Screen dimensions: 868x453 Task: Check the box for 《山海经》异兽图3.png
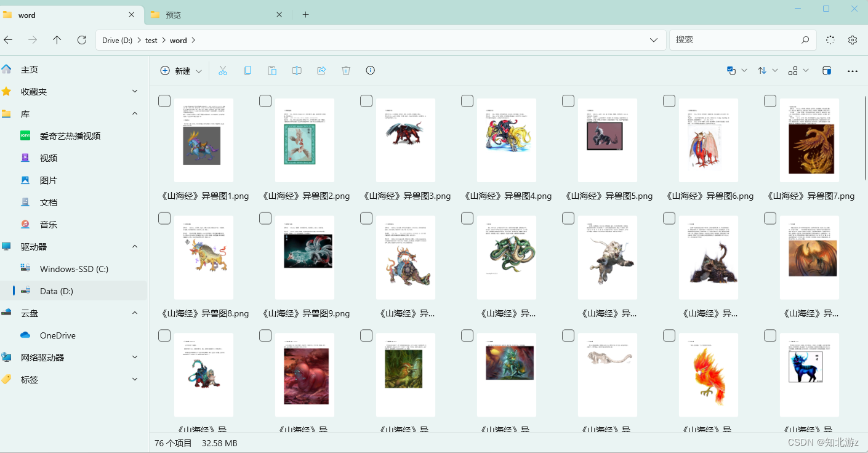(x=366, y=101)
